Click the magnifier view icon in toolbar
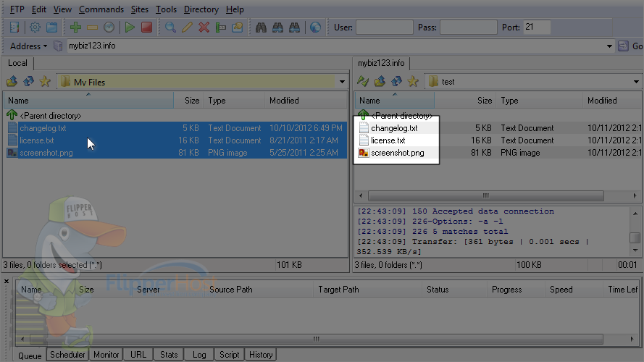 point(170,28)
